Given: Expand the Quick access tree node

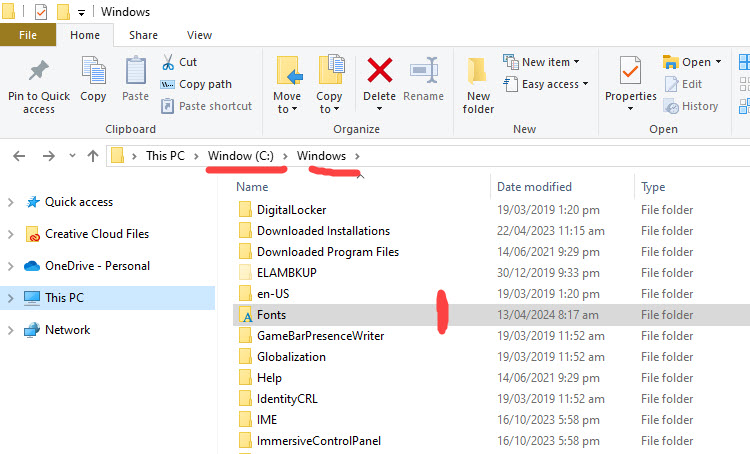Looking at the screenshot, I should tap(11, 202).
